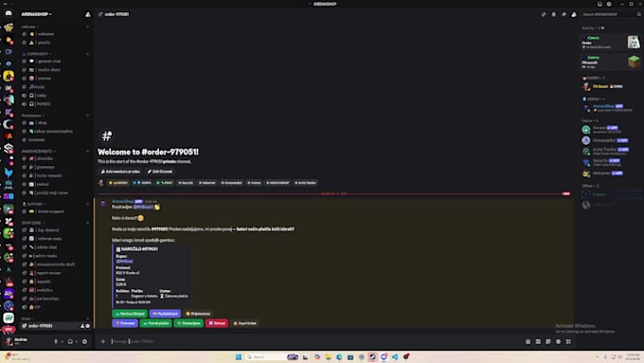
Task: Open the general-chat channel
Action: (x=56, y=62)
